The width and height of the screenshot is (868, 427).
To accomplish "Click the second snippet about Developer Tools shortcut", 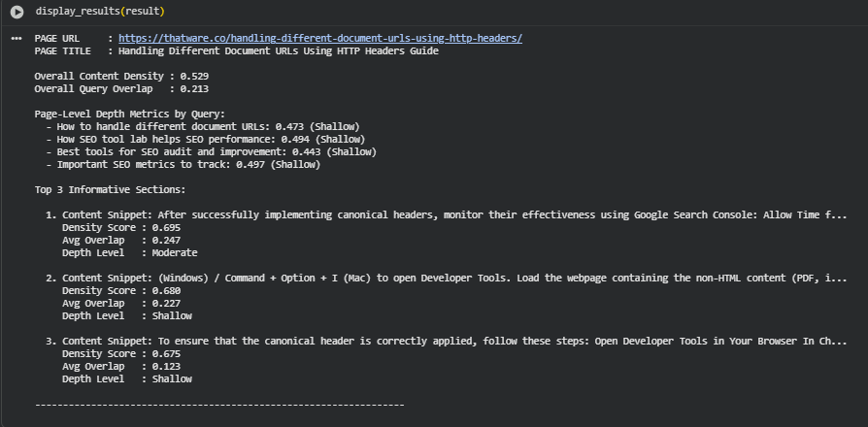I will [x=452, y=278].
